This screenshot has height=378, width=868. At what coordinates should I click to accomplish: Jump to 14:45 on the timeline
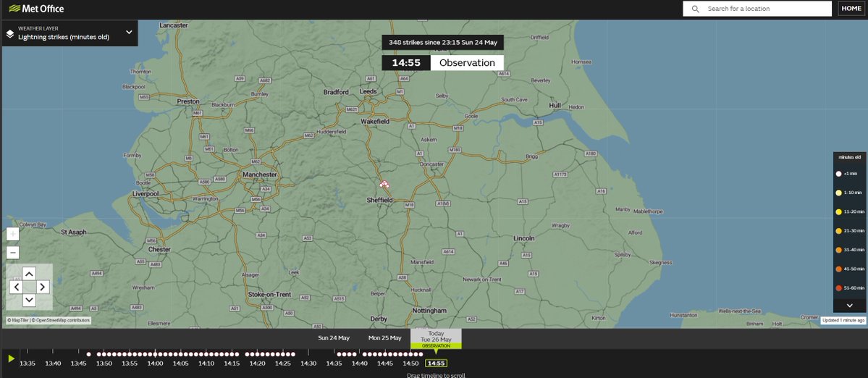384,364
